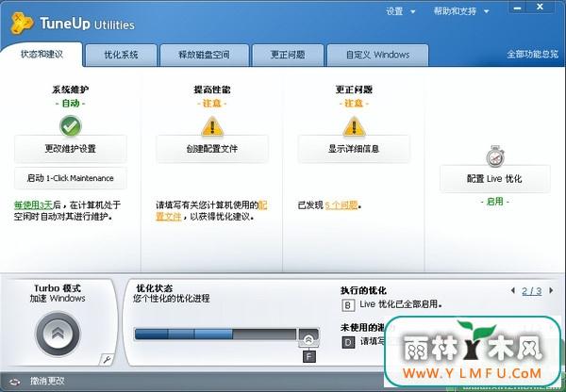Click the D icon under 未使用的 section
566x392 pixels.
pyautogui.click(x=348, y=342)
